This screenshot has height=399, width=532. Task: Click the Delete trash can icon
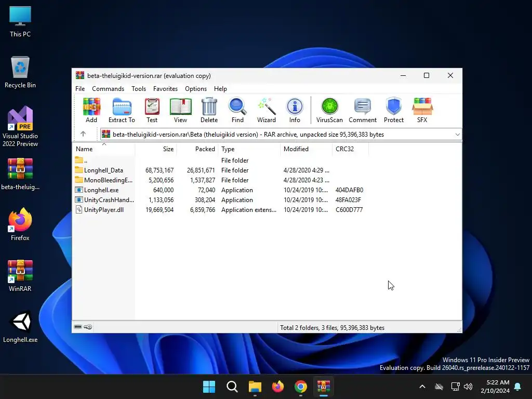(x=209, y=110)
